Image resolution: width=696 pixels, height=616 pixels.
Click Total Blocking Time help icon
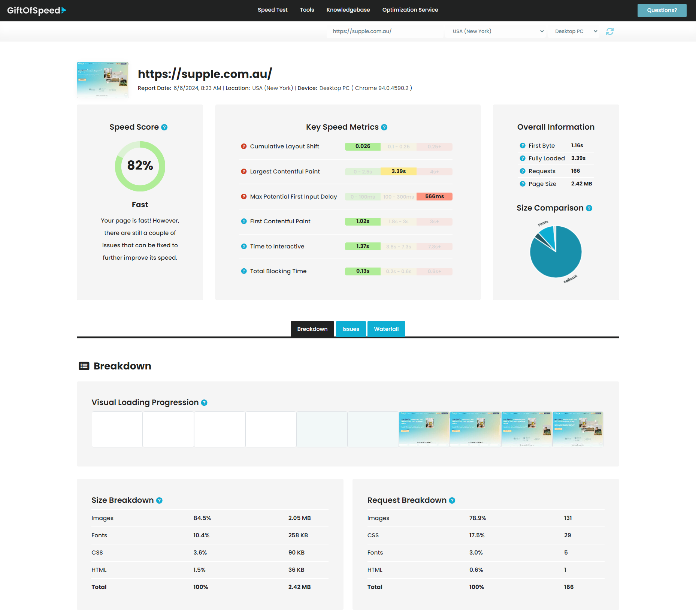(x=244, y=271)
